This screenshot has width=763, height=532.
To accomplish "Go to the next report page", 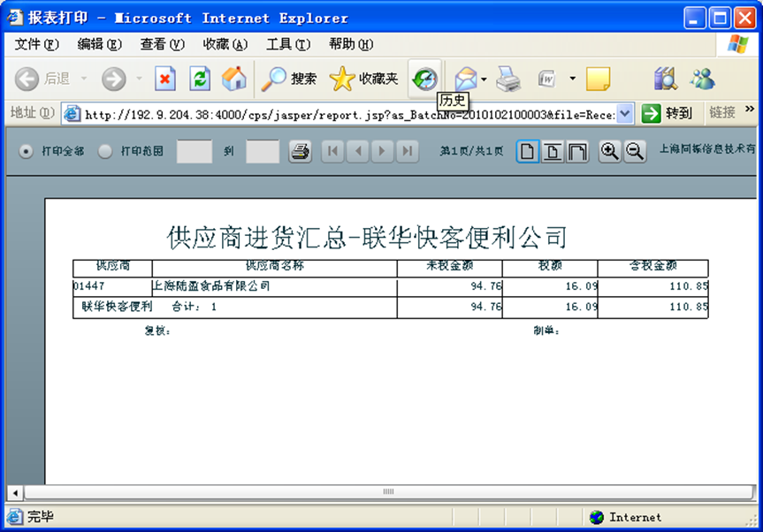I will tap(383, 151).
